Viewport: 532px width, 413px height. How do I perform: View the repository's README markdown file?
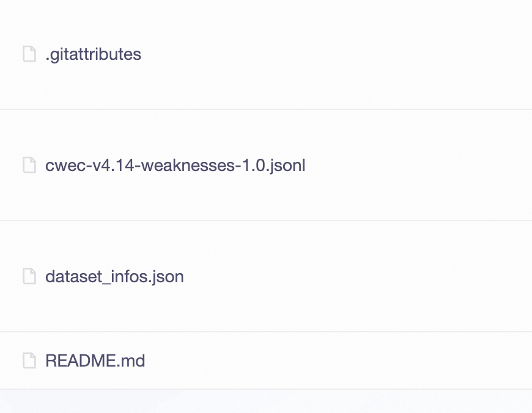click(95, 360)
